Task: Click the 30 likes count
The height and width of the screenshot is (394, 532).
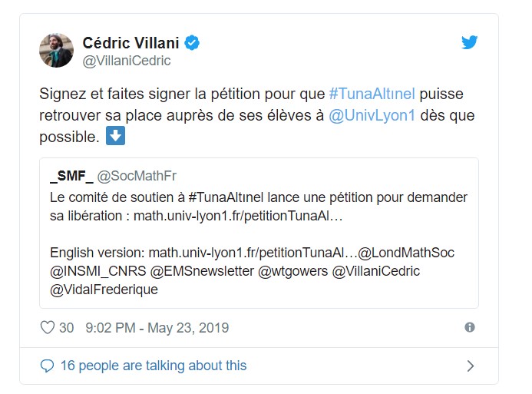Action: (67, 328)
